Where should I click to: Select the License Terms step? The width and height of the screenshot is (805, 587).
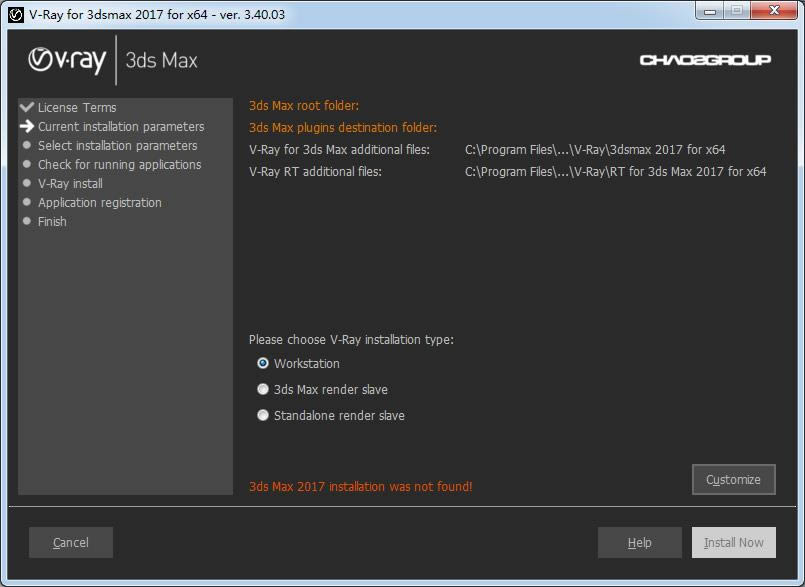tap(77, 107)
